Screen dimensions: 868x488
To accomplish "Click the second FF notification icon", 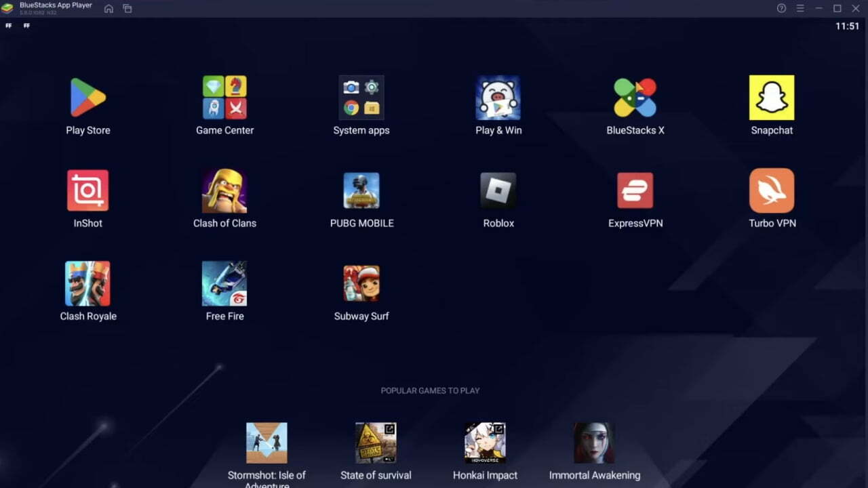I will (x=26, y=26).
